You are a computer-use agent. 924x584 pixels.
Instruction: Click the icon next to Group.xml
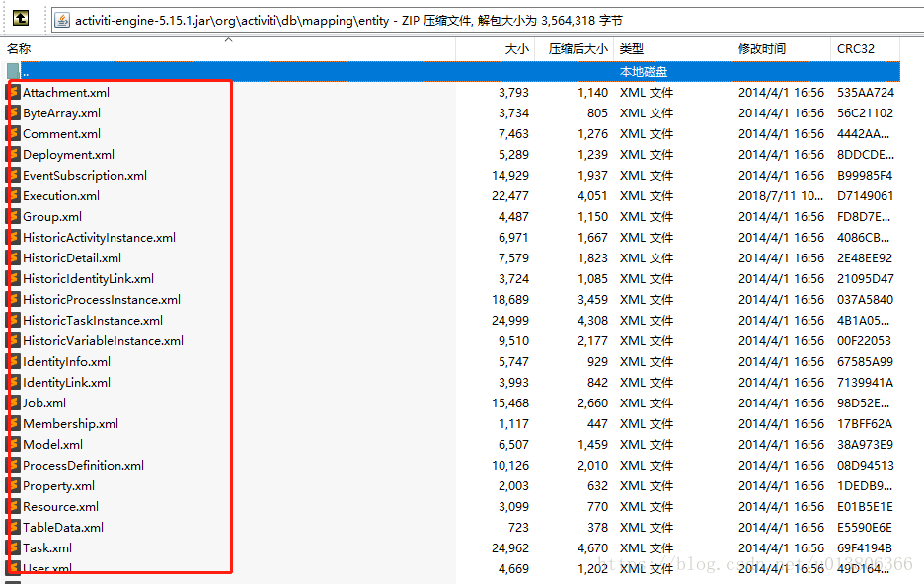[13, 217]
